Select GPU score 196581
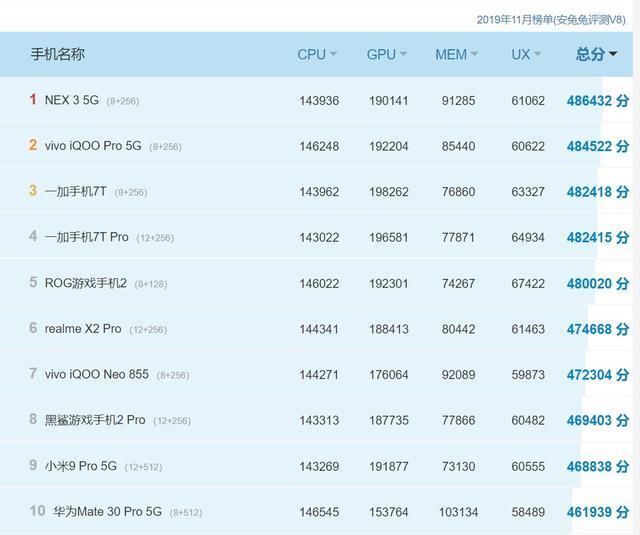 point(389,238)
